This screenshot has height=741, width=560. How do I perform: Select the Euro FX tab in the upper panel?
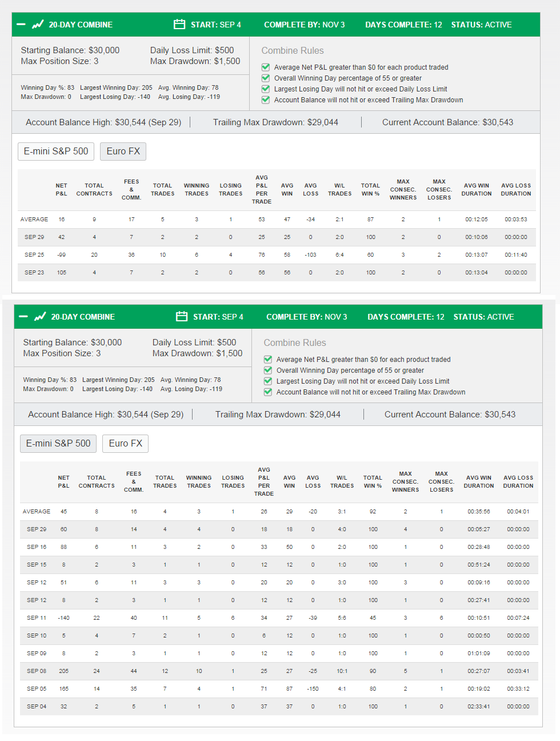click(123, 152)
